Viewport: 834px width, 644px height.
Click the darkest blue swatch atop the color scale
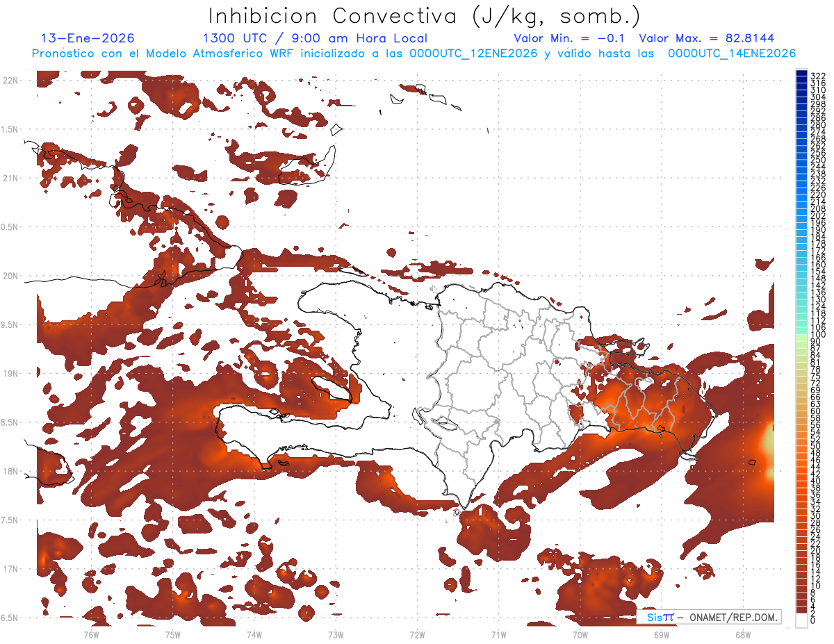801,73
